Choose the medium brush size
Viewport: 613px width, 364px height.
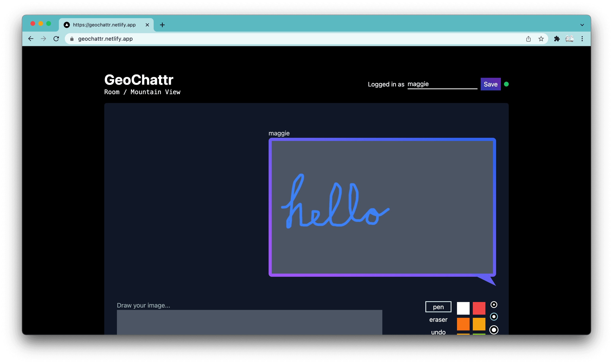[494, 317]
